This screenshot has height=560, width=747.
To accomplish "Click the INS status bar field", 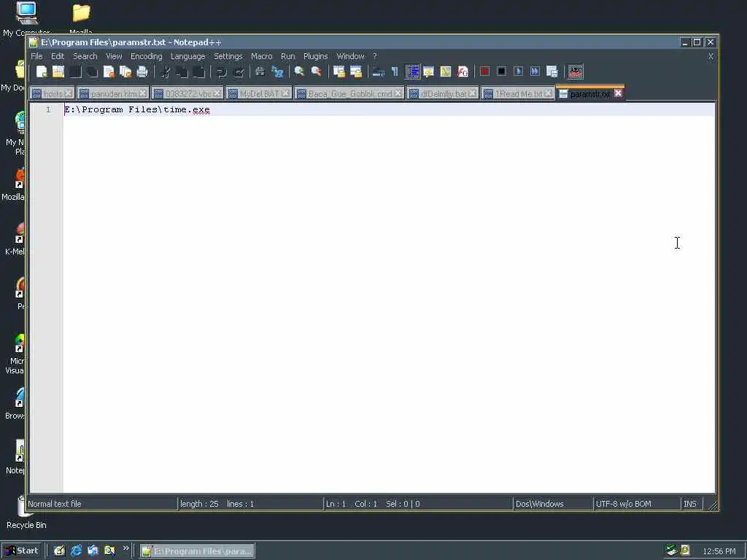I will [x=690, y=504].
